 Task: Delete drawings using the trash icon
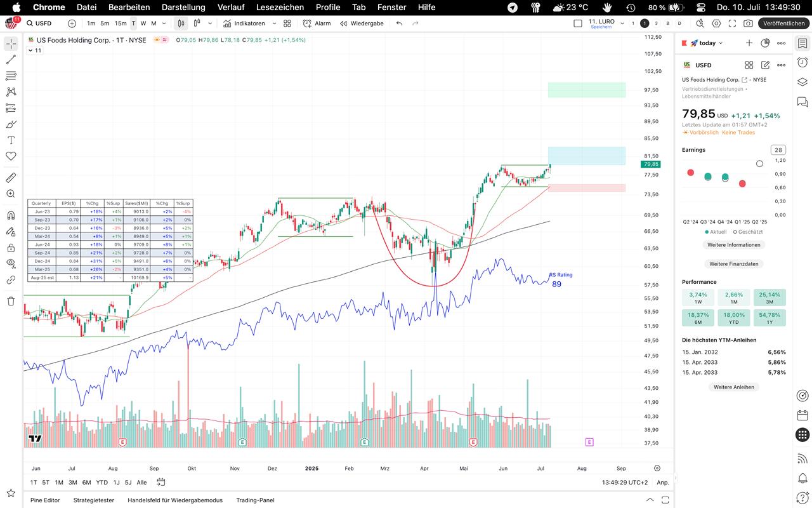point(11,301)
